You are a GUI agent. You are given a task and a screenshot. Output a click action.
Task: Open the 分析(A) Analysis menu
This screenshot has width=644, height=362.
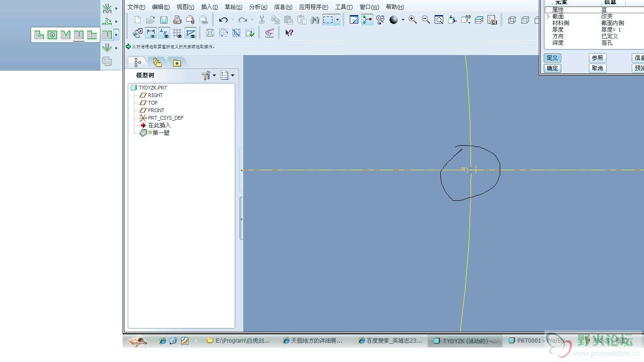pyautogui.click(x=258, y=7)
